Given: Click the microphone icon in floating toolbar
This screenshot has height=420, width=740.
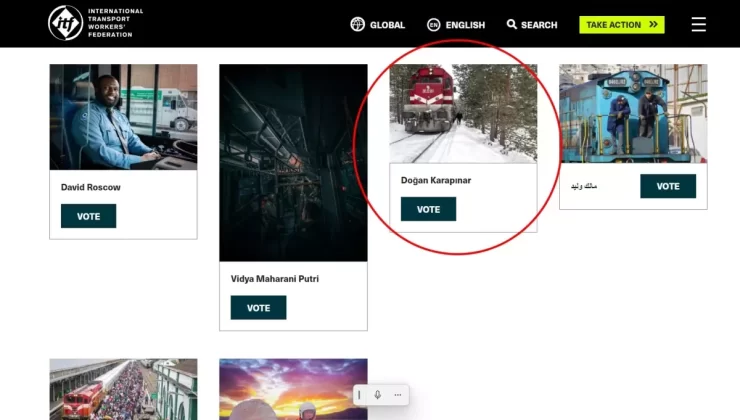Looking at the screenshot, I should (x=378, y=395).
